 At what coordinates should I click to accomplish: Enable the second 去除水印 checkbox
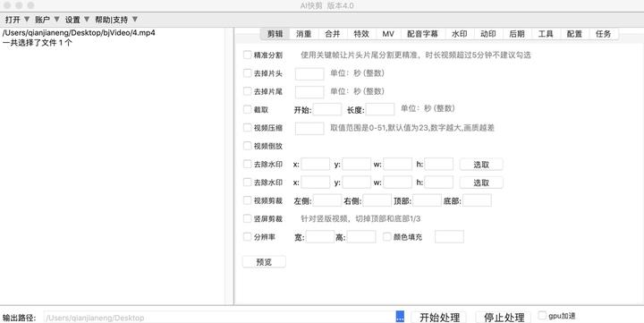point(247,182)
